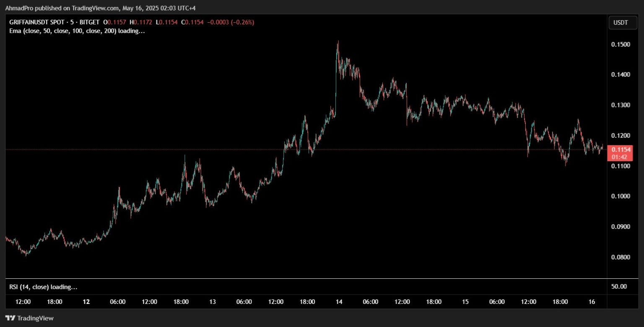
Task: Click the USDT currency button
Action: [x=622, y=22]
